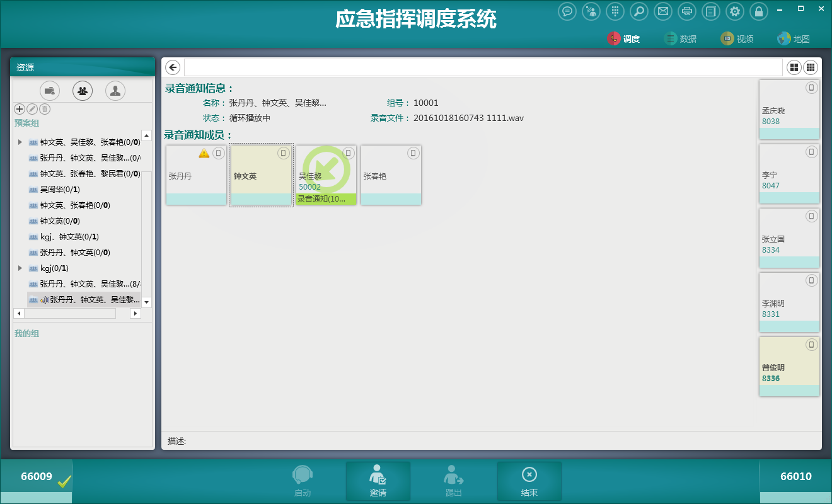Toggle phone icon on 张丹丹 member card
The height and width of the screenshot is (504, 832).
coord(218,153)
